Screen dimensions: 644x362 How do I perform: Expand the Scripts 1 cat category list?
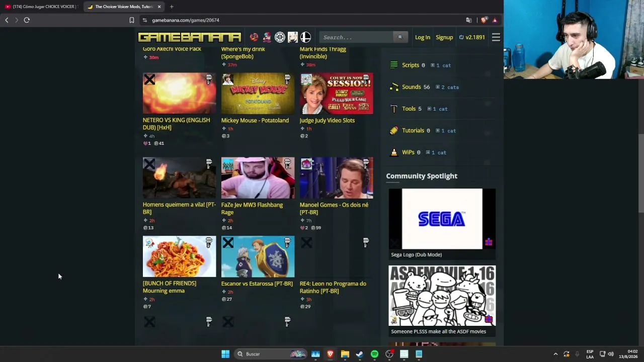(x=441, y=65)
